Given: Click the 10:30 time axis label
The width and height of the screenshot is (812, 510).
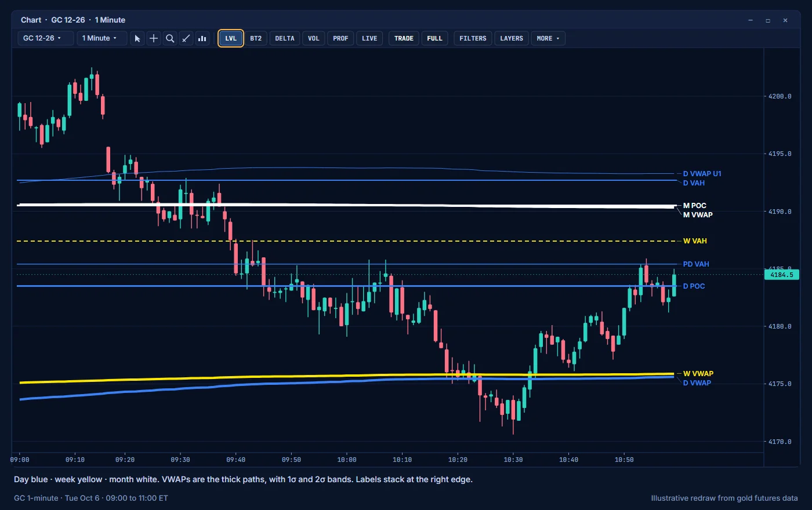Looking at the screenshot, I should tap(513, 460).
